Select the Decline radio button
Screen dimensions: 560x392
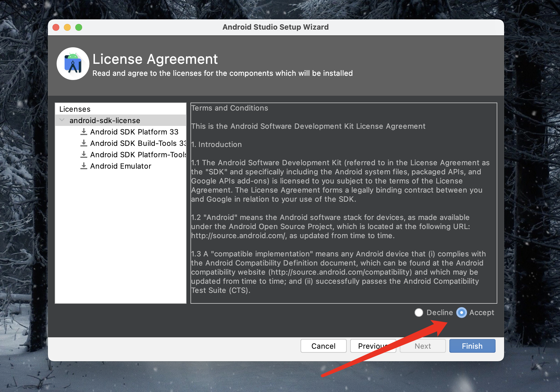(x=419, y=313)
